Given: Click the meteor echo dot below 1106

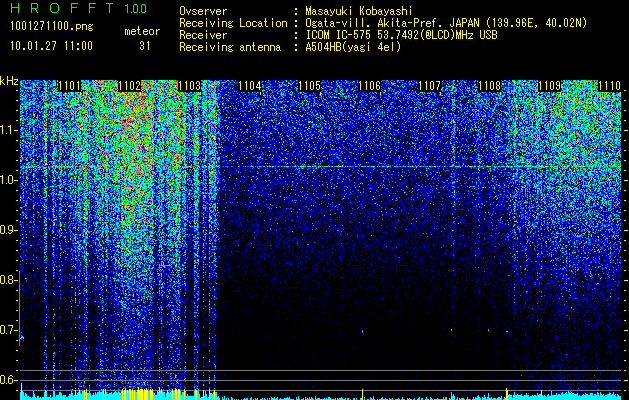Looking at the screenshot, I should coord(363,331).
